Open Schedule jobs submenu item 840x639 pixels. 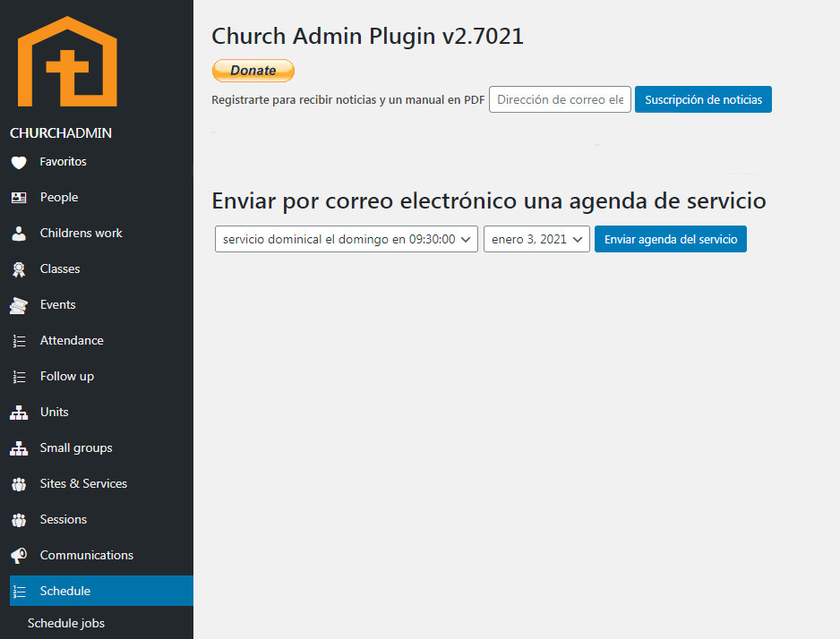click(x=66, y=623)
